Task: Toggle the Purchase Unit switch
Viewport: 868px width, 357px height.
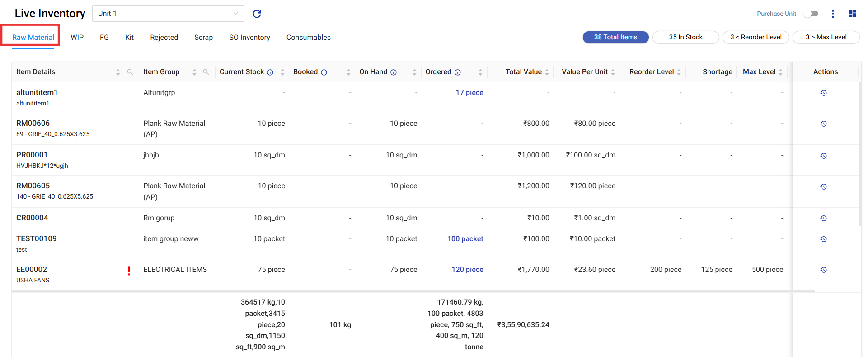Action: (x=812, y=14)
